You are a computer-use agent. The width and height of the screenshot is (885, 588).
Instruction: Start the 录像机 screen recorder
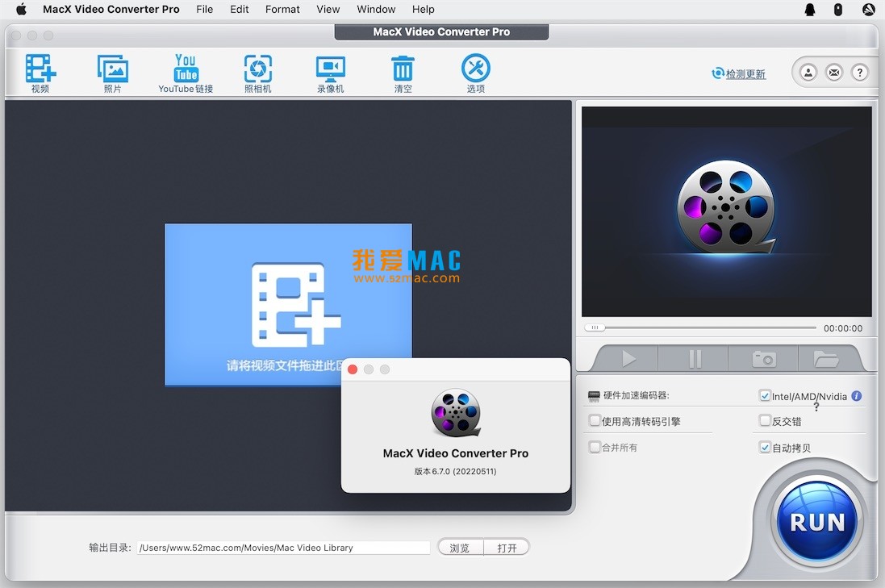(x=330, y=73)
